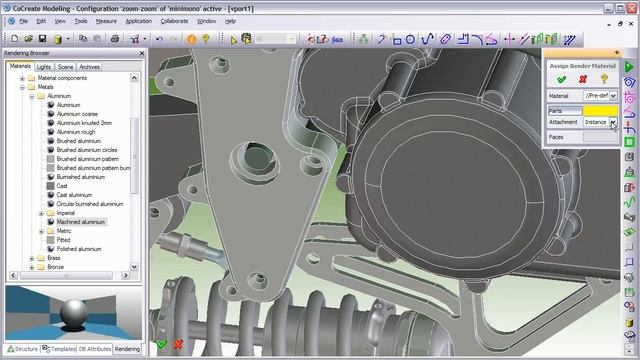Viewport: 640px width, 360px height.
Task: Open the Measure menu
Action: click(x=106, y=21)
